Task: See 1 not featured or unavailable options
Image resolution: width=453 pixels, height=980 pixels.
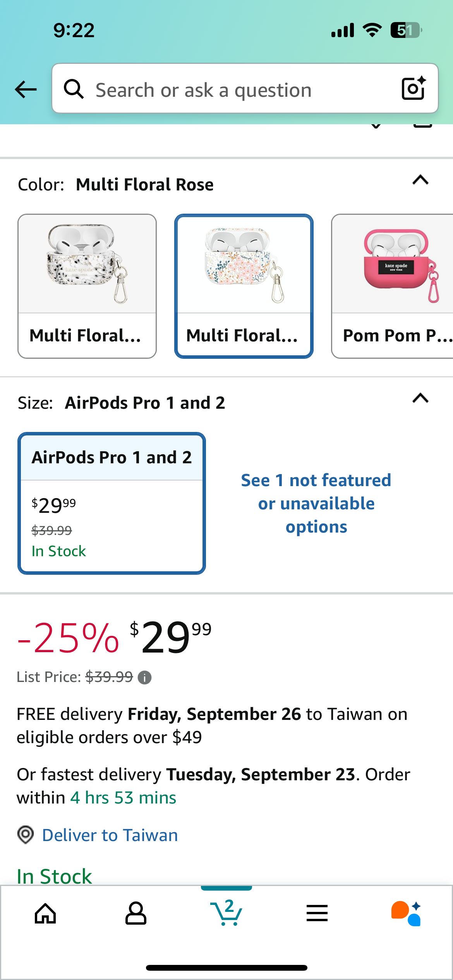Action: tap(316, 503)
